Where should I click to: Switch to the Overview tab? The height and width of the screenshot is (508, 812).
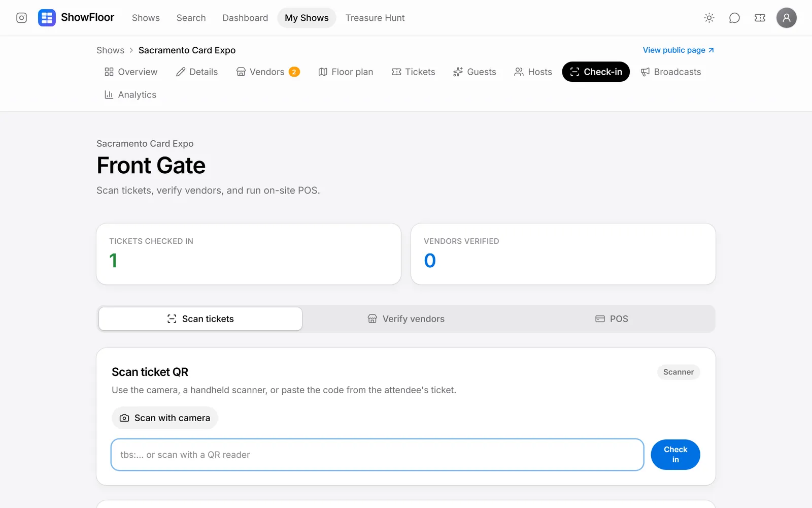[131, 72]
